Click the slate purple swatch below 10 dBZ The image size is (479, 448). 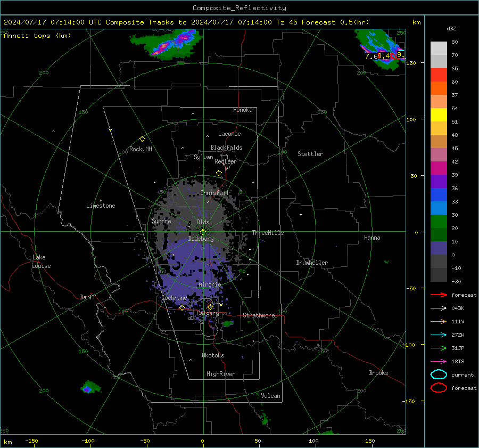click(x=439, y=248)
